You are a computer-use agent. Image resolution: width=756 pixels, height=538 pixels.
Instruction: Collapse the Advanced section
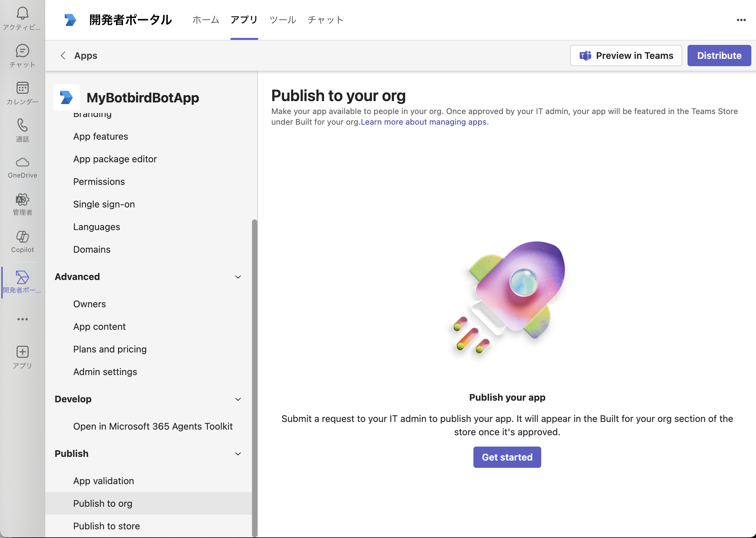[238, 277]
